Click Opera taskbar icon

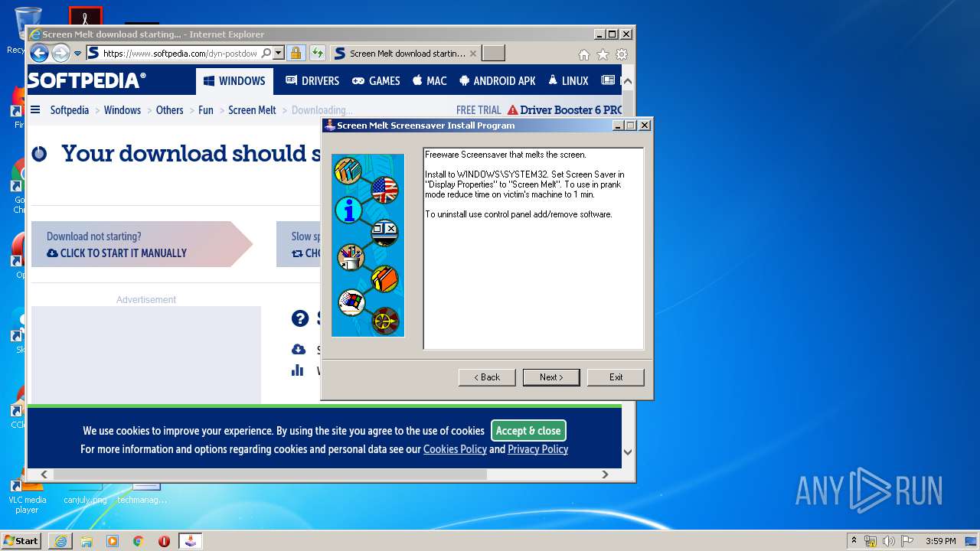click(x=164, y=541)
